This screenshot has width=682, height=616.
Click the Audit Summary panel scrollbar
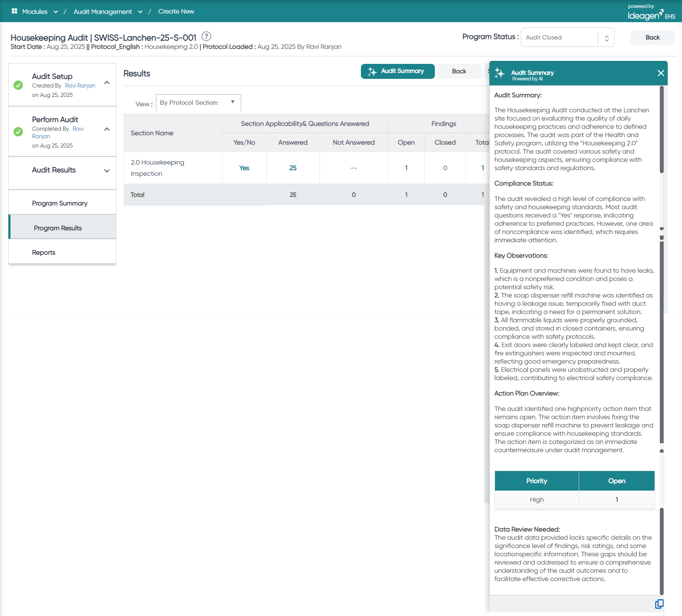click(x=661, y=338)
